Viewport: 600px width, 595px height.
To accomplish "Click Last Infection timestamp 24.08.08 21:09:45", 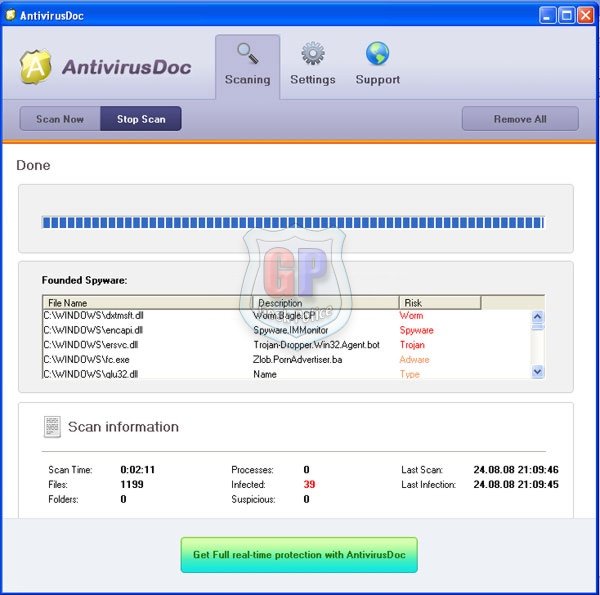I will pos(516,484).
